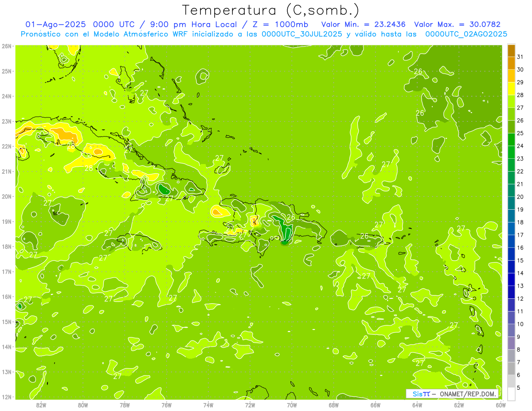The height and width of the screenshot is (411, 532).
Task: Click the 25N latitude axis label
Action: tap(7, 71)
